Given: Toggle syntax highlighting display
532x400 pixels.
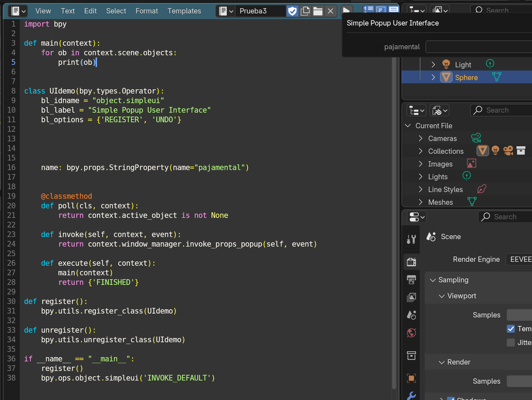Looking at the screenshot, I should pyautogui.click(x=393, y=9).
